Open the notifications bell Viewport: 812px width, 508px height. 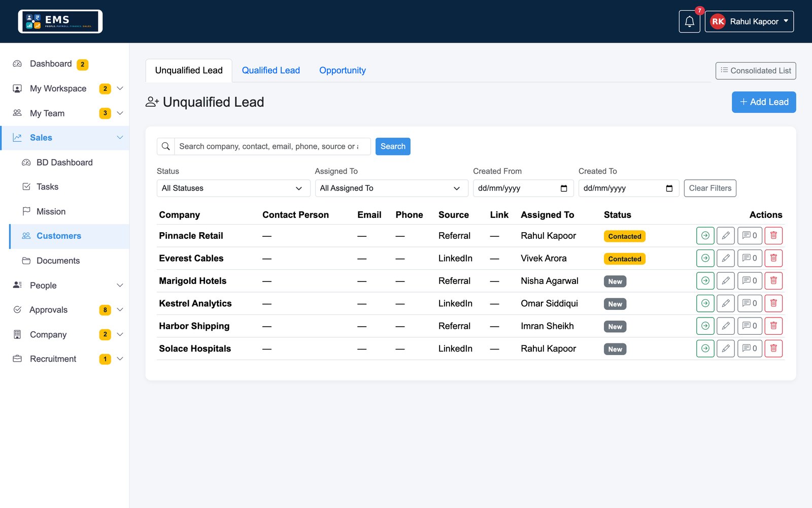point(689,21)
